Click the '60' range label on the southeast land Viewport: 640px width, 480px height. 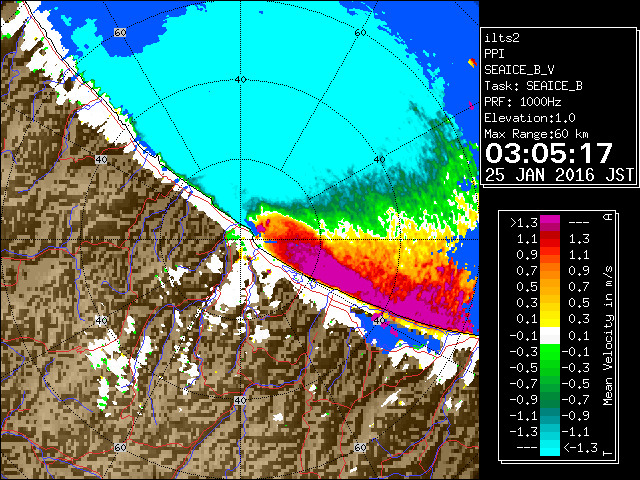pyautogui.click(x=360, y=447)
